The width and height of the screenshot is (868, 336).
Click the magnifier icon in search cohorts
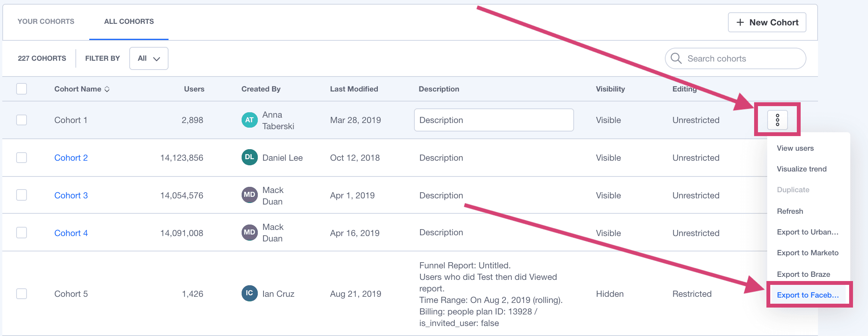[x=676, y=58]
